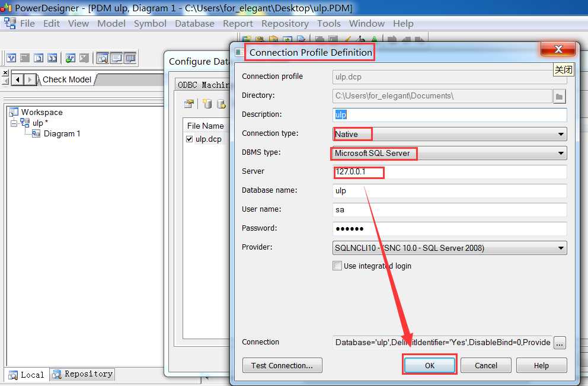
Task: Click the Description input field
Action: coord(450,115)
